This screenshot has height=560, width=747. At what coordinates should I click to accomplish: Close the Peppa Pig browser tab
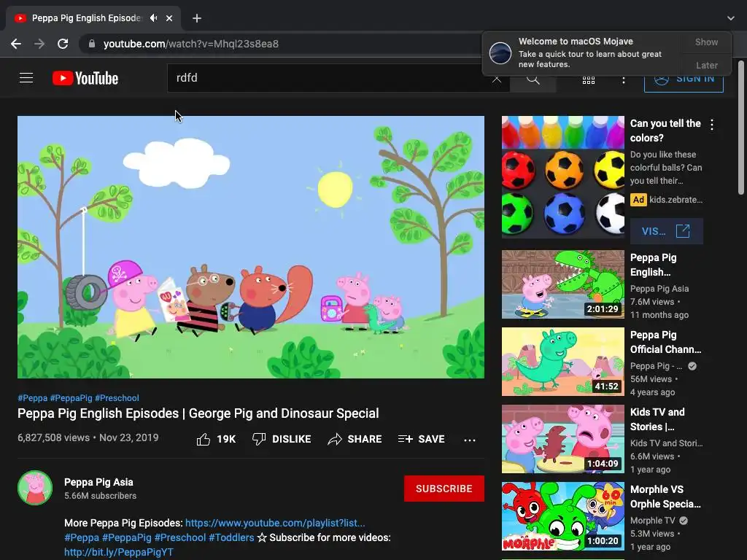coord(169,18)
